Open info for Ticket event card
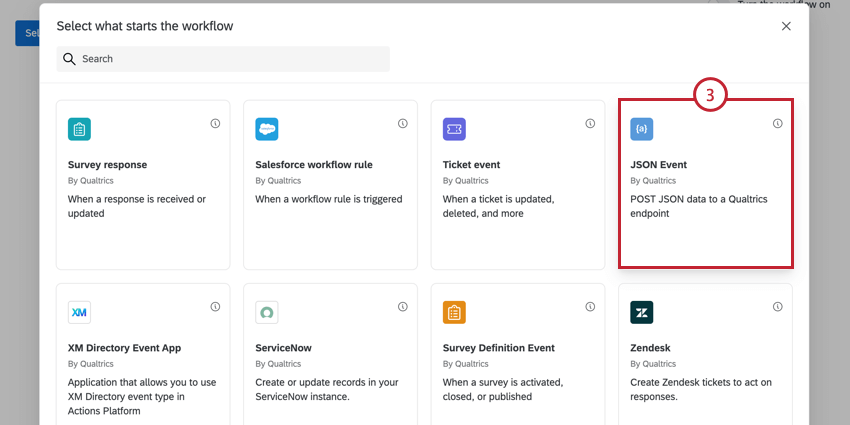Viewport: 850px width, 425px height. click(590, 124)
